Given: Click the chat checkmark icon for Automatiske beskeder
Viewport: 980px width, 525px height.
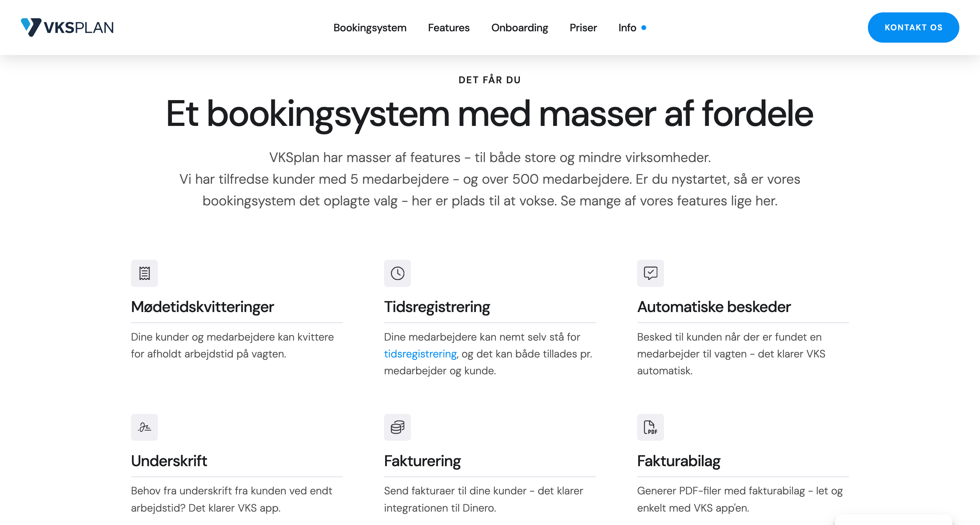Looking at the screenshot, I should click(650, 273).
